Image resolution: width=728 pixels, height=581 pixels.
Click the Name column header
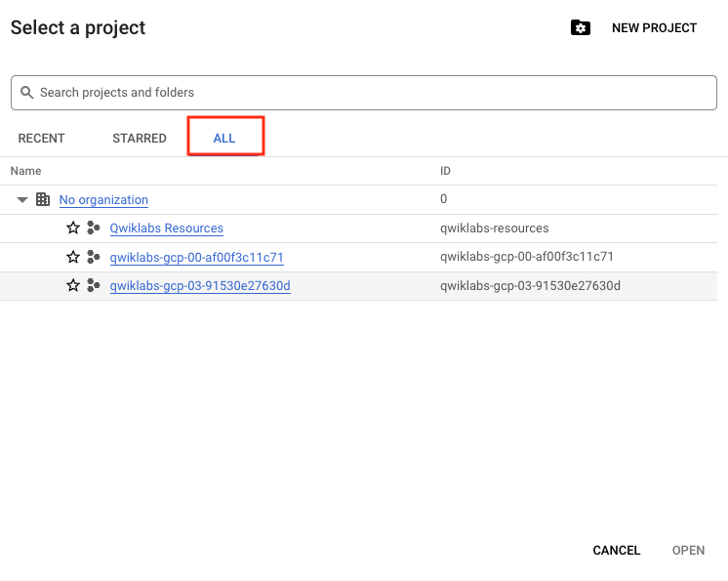click(x=26, y=171)
